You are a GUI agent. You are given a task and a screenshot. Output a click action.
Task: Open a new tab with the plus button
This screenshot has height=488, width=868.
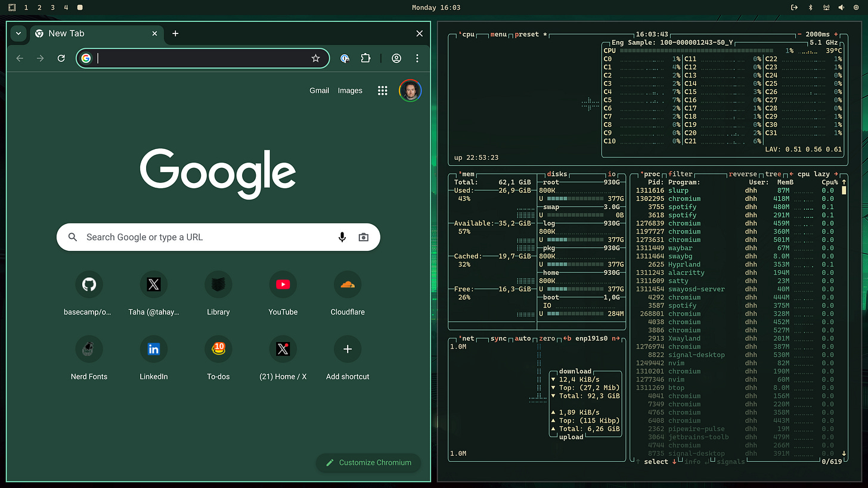pos(175,33)
